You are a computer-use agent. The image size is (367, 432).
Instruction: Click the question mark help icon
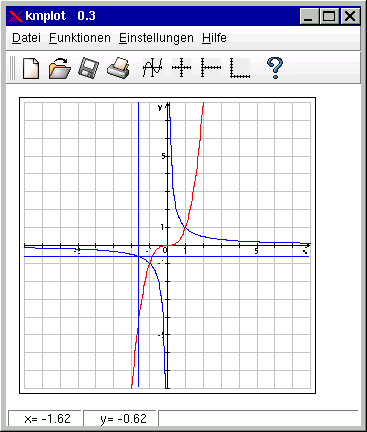click(x=275, y=68)
